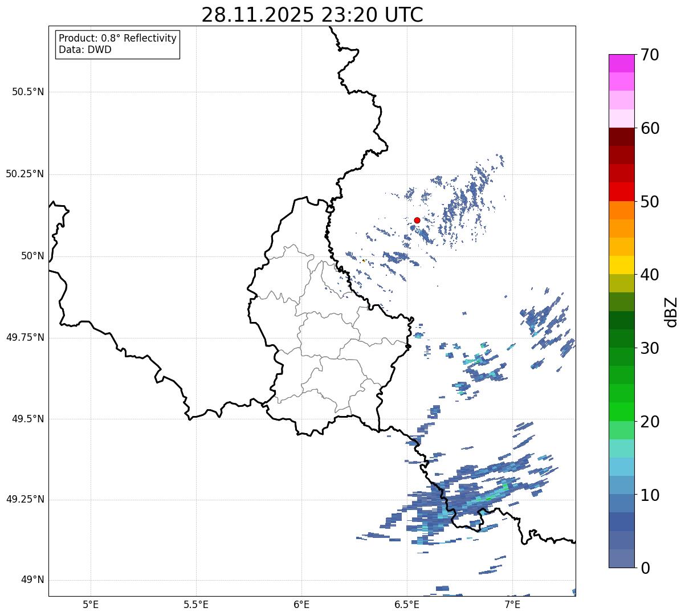Screen dimensions: 685x616
Task: Click the pale pink colorbar segment above 60
Action: point(621,119)
